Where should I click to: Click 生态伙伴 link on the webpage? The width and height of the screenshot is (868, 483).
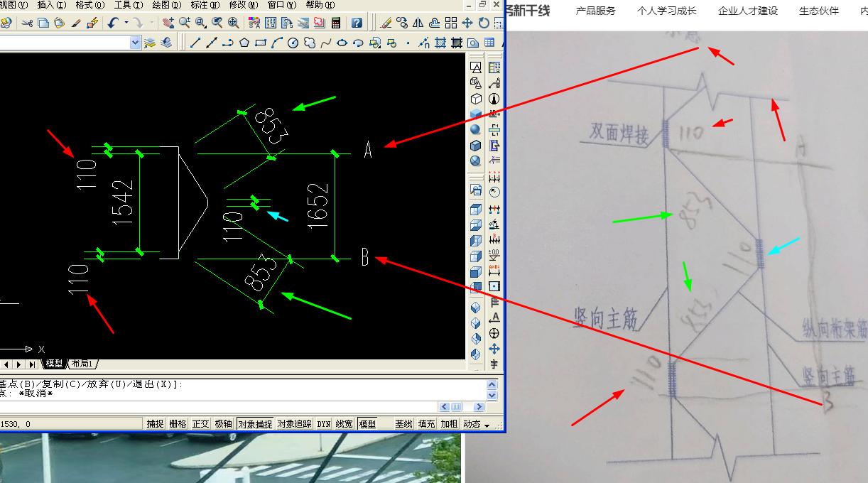pyautogui.click(x=819, y=11)
